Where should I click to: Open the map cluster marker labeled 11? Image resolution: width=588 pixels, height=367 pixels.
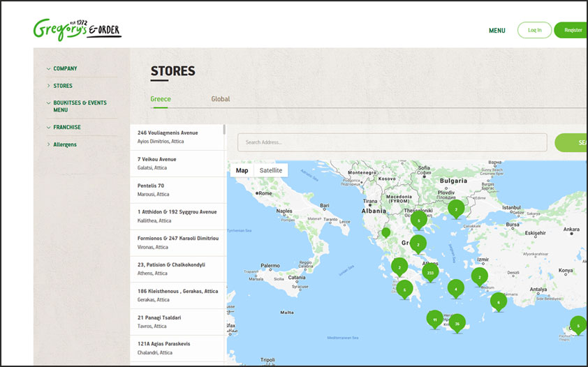434,319
